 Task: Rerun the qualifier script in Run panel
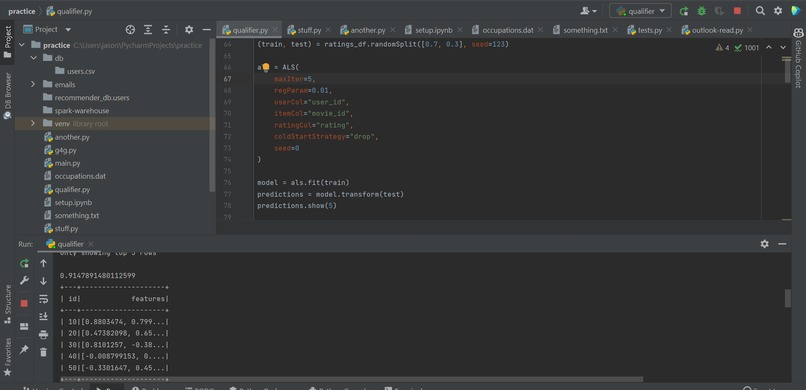pyautogui.click(x=24, y=264)
